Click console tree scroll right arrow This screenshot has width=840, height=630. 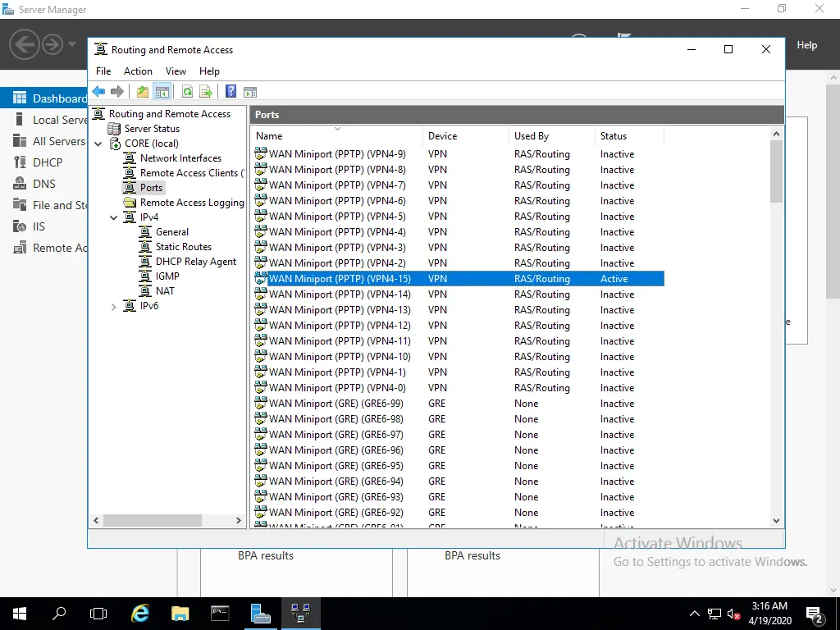pos(239,520)
